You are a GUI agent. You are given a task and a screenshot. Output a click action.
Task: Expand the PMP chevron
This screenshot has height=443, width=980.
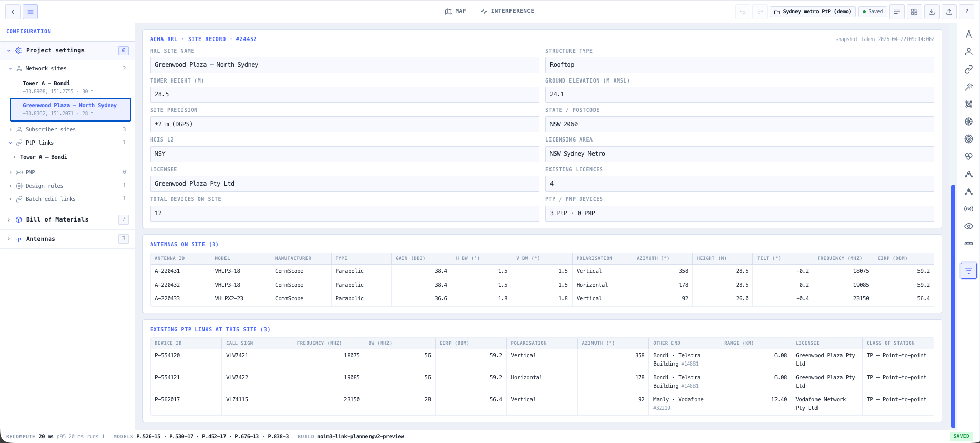point(10,173)
